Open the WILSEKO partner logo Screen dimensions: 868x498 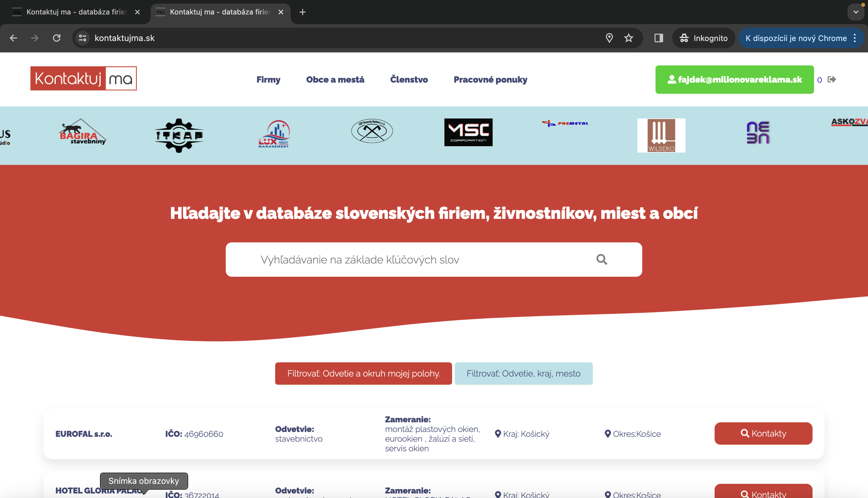[x=661, y=135]
